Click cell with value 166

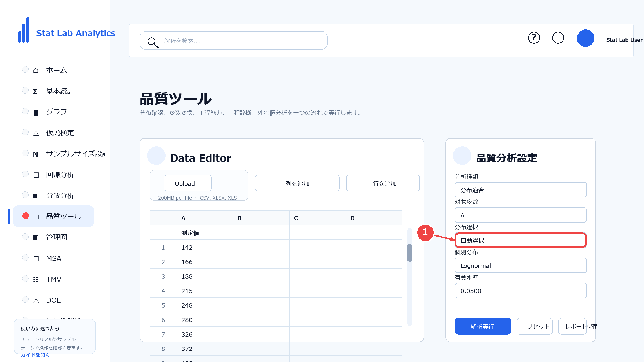pos(205,261)
